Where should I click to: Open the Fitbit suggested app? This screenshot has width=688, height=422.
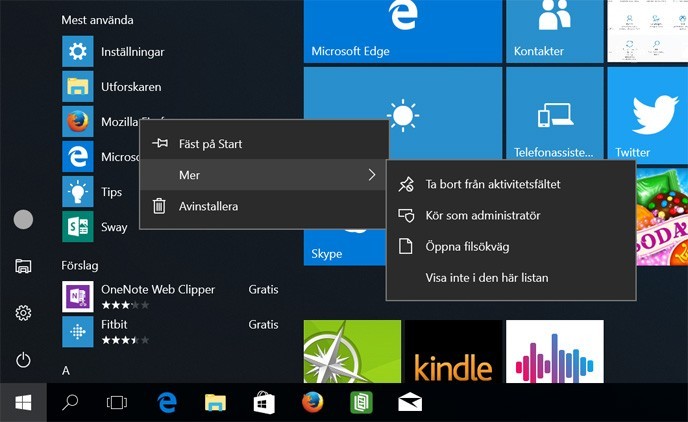point(170,332)
